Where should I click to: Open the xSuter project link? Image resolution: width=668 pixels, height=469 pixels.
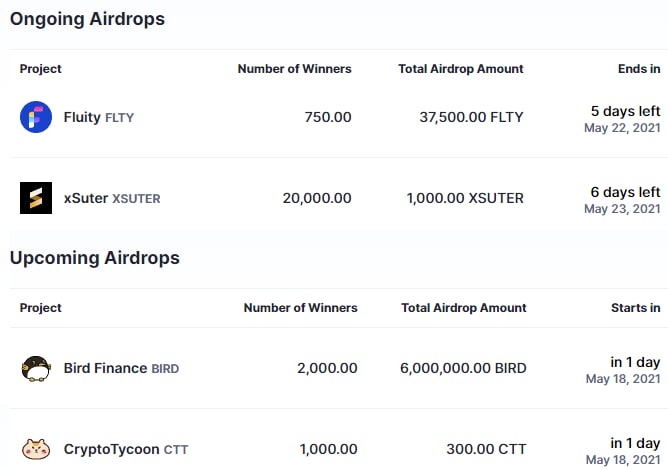(x=86, y=198)
